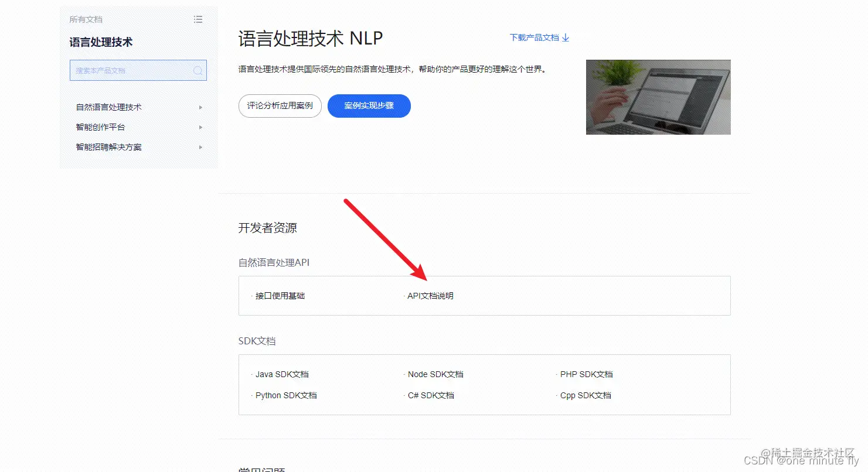The width and height of the screenshot is (868, 472).
Task: Click the search magnifier icon in sidebar
Action: (x=198, y=70)
